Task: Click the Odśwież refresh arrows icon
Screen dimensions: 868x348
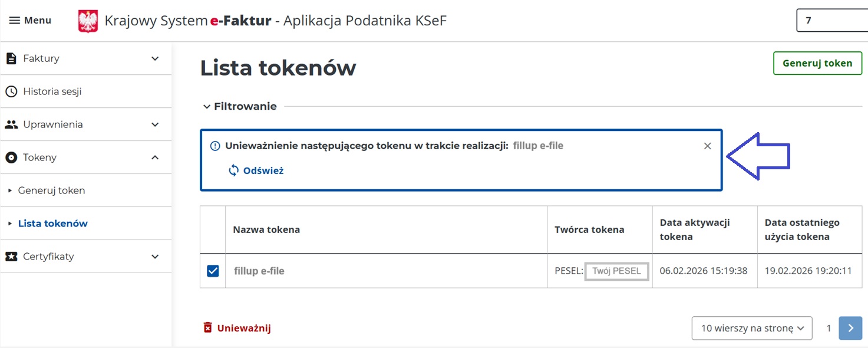Action: pos(234,170)
